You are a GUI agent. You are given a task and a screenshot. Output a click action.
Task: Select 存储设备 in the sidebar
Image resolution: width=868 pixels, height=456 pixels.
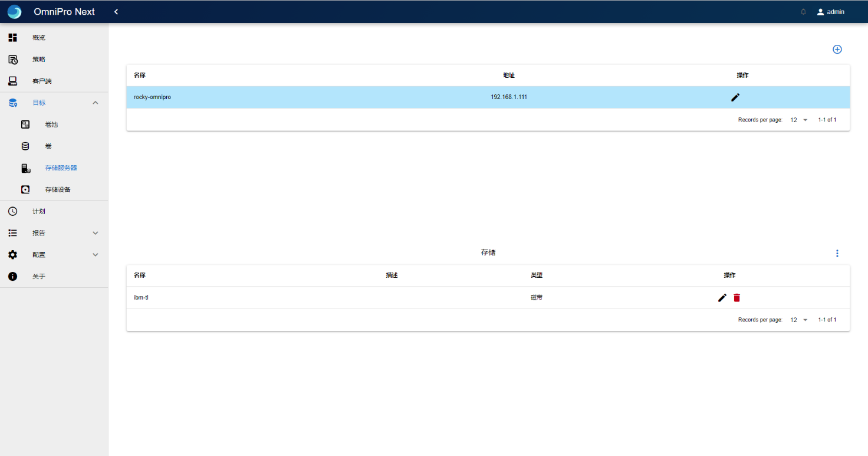point(58,190)
